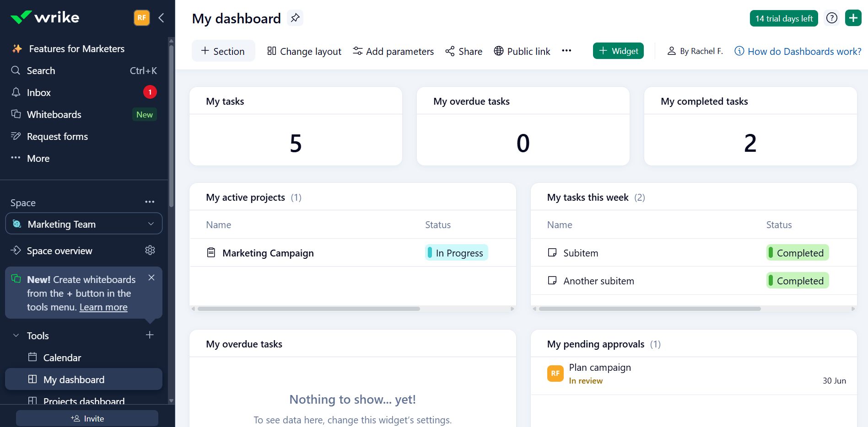This screenshot has width=868, height=427.
Task: Add a Widget
Action: [618, 51]
